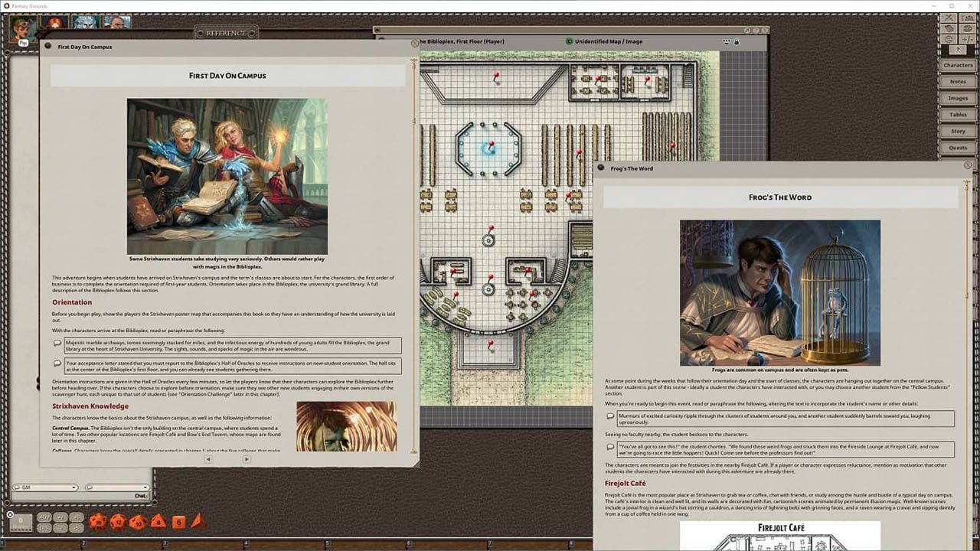980x551 pixels.
Task: Toggle the ADV modifier button
Action: point(44,517)
